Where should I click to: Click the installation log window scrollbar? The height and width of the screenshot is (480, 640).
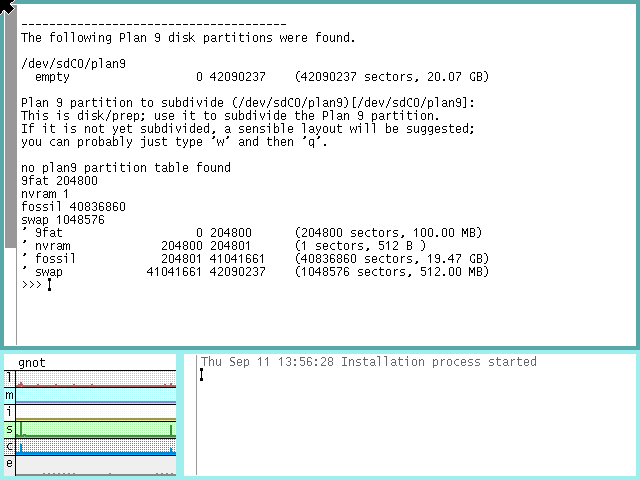(x=189, y=415)
